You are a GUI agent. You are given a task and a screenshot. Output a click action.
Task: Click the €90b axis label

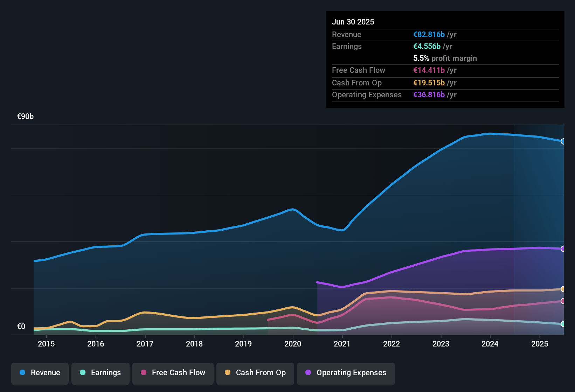pyautogui.click(x=25, y=116)
